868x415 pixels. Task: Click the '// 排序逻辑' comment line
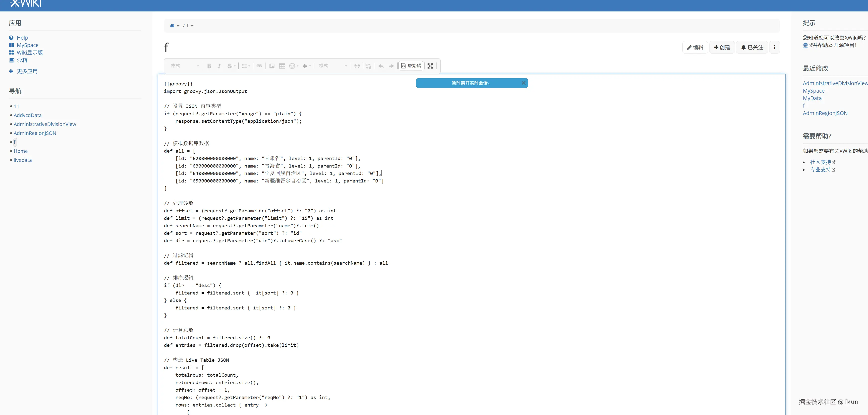179,278
